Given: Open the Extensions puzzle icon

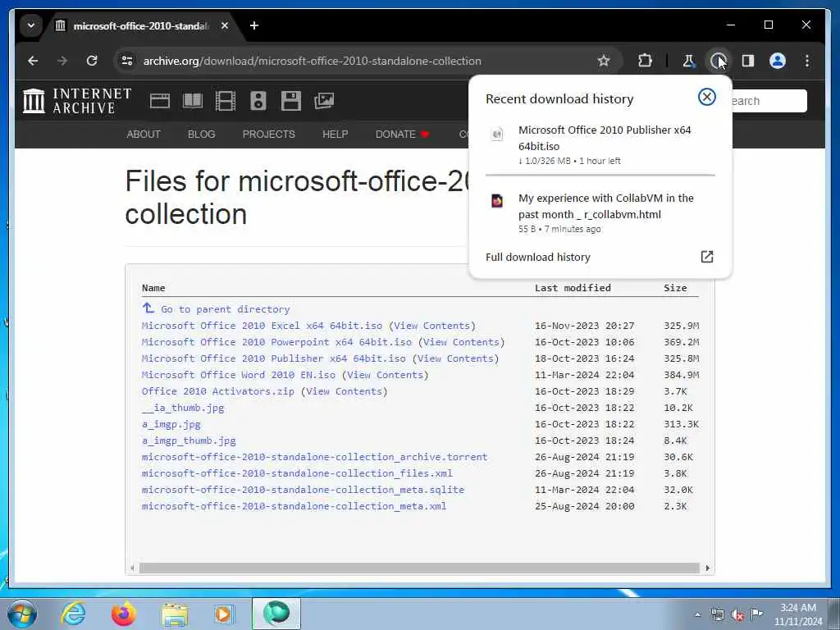Looking at the screenshot, I should [x=645, y=61].
